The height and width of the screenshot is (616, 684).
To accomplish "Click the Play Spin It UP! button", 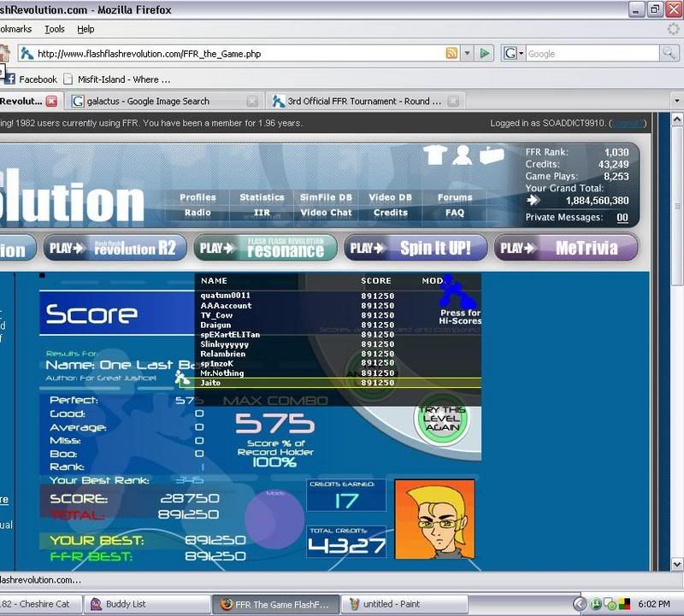I will (416, 248).
